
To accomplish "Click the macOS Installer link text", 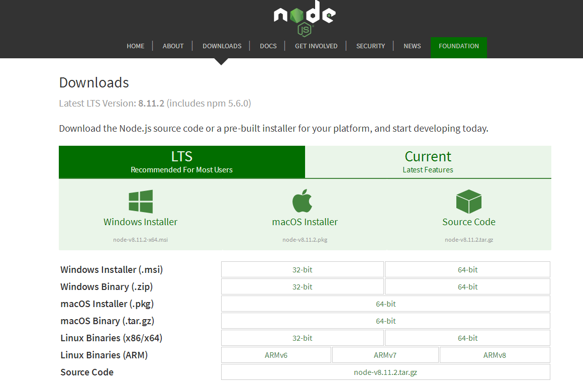I will pos(305,222).
